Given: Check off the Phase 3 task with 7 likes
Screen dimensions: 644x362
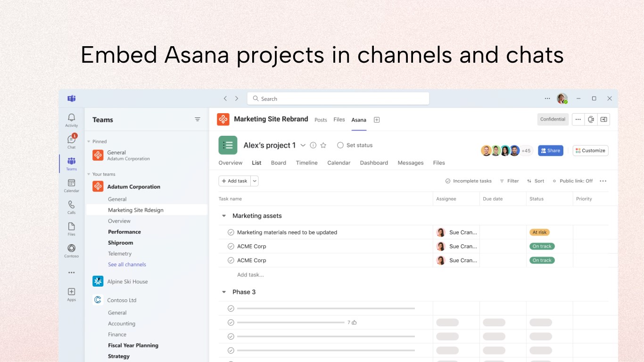Looking at the screenshot, I should (x=231, y=322).
